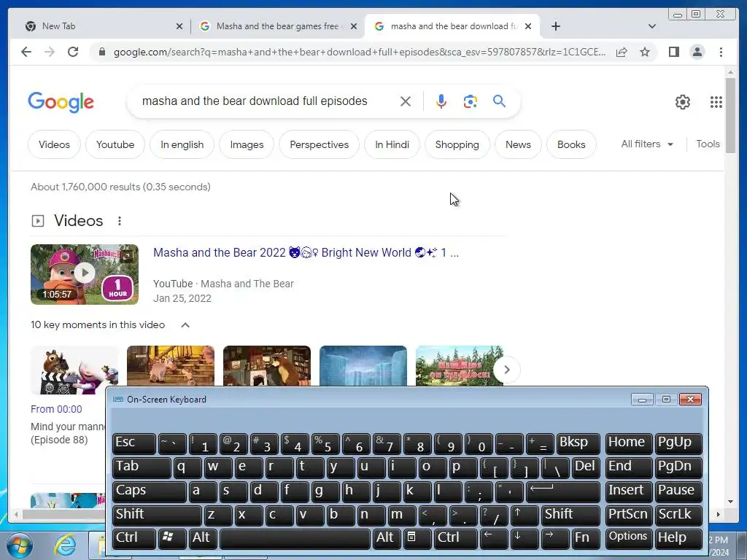Expand the All filters dropdown
Image resolution: width=747 pixels, height=560 pixels.
tap(647, 144)
